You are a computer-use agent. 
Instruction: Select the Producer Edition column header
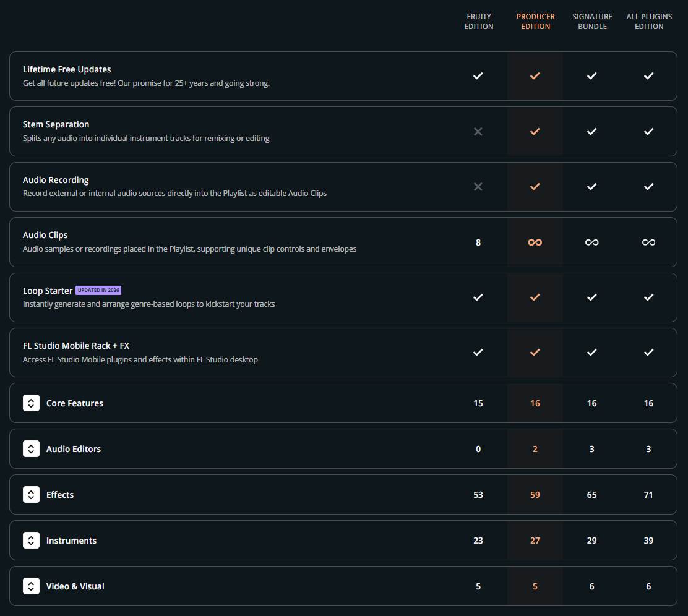pyautogui.click(x=535, y=22)
